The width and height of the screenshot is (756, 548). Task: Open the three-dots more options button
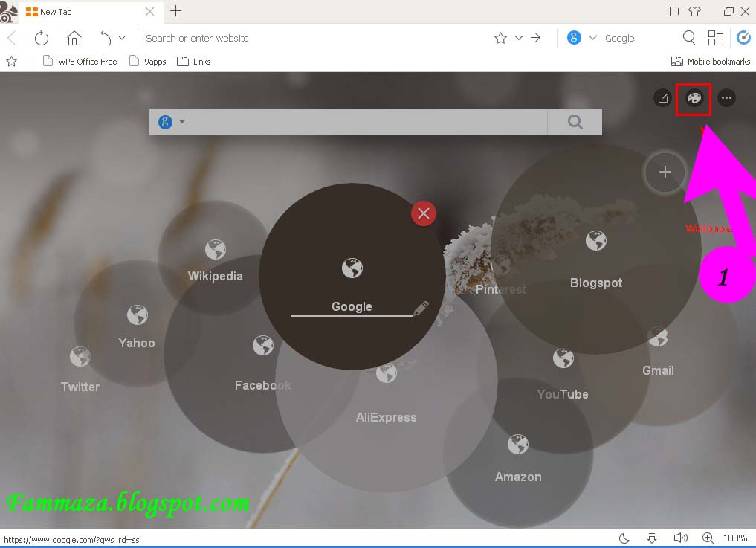726,98
